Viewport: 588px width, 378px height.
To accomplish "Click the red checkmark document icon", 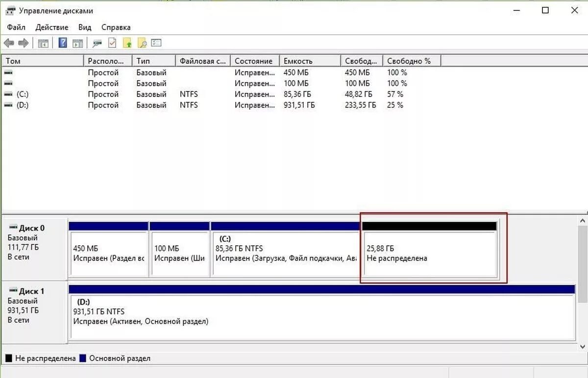I will pos(112,43).
